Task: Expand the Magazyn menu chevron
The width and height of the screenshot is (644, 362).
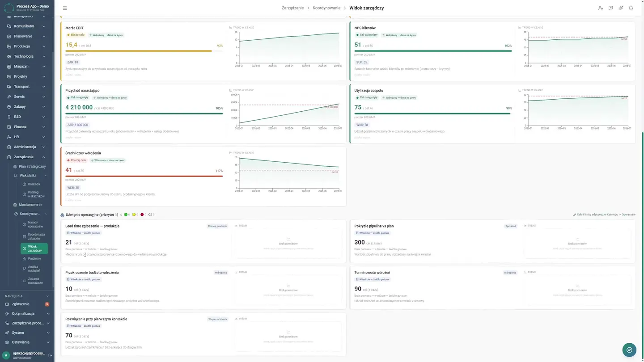Action: point(44,67)
